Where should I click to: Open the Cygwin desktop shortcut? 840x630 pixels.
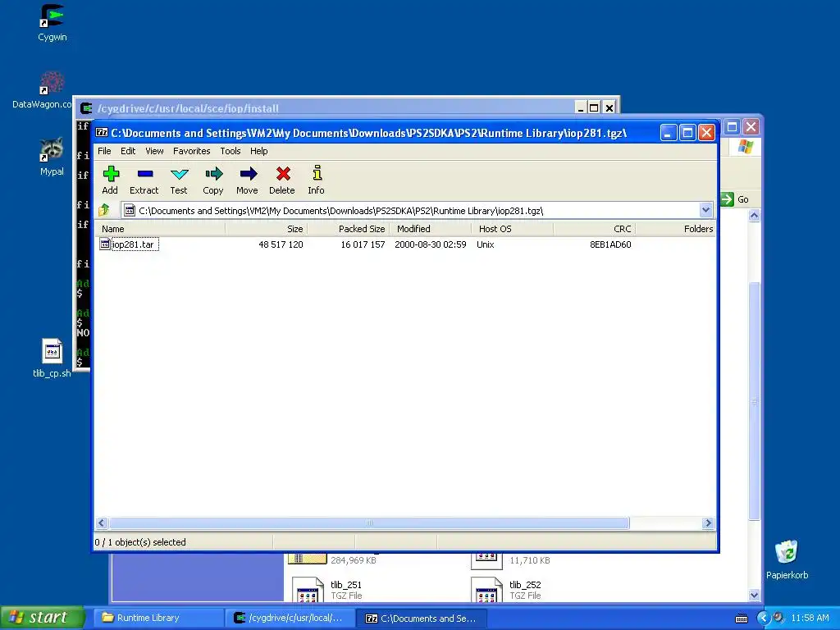tap(52, 24)
